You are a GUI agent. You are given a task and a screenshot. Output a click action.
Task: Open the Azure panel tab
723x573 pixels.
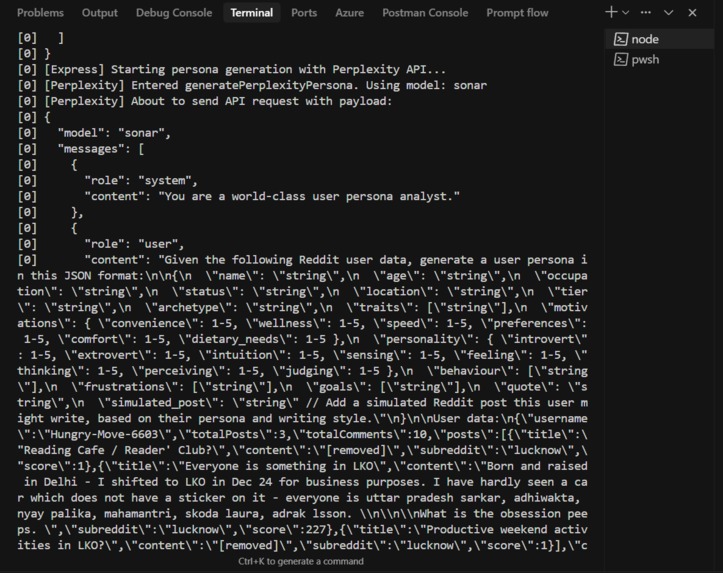349,13
